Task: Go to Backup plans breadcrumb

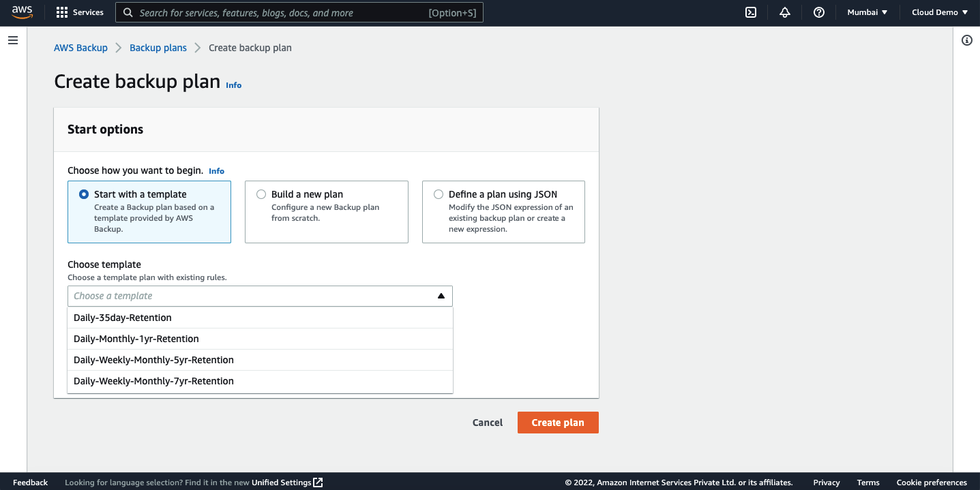Action: (158, 48)
